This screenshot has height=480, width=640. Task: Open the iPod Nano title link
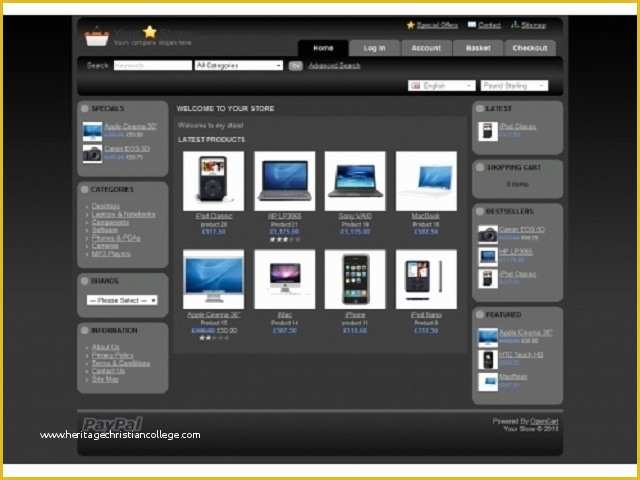pos(426,315)
